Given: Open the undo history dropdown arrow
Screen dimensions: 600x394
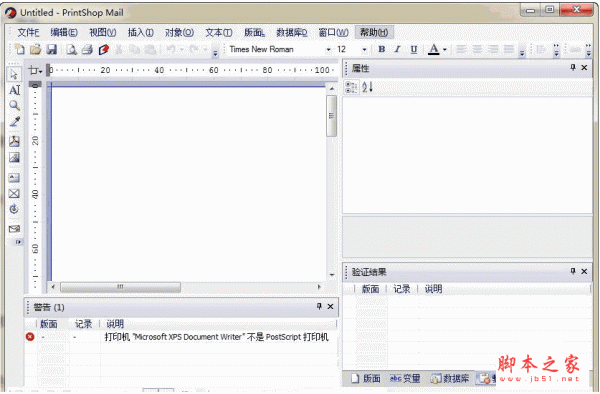Looking at the screenshot, I should pyautogui.click(x=181, y=49).
